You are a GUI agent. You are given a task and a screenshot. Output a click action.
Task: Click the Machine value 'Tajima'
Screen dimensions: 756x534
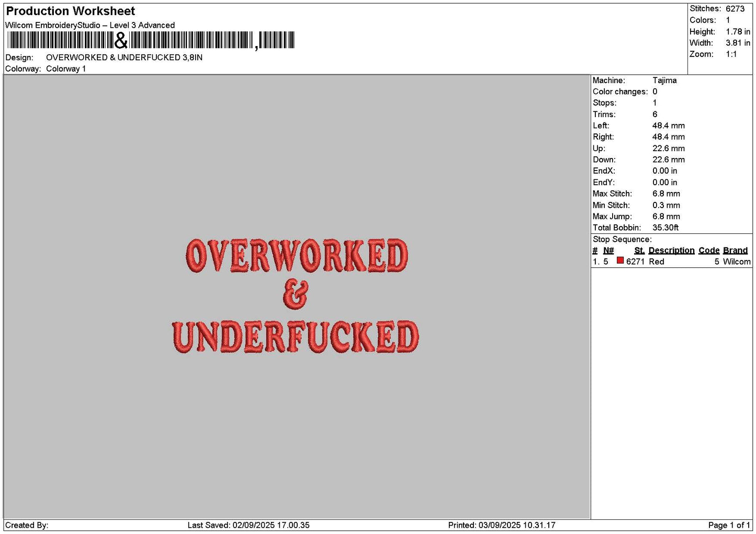coord(664,81)
